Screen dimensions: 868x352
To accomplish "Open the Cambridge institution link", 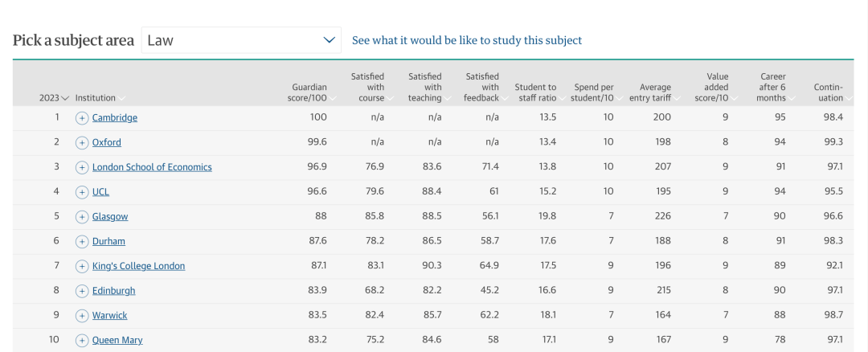I will 115,118.
